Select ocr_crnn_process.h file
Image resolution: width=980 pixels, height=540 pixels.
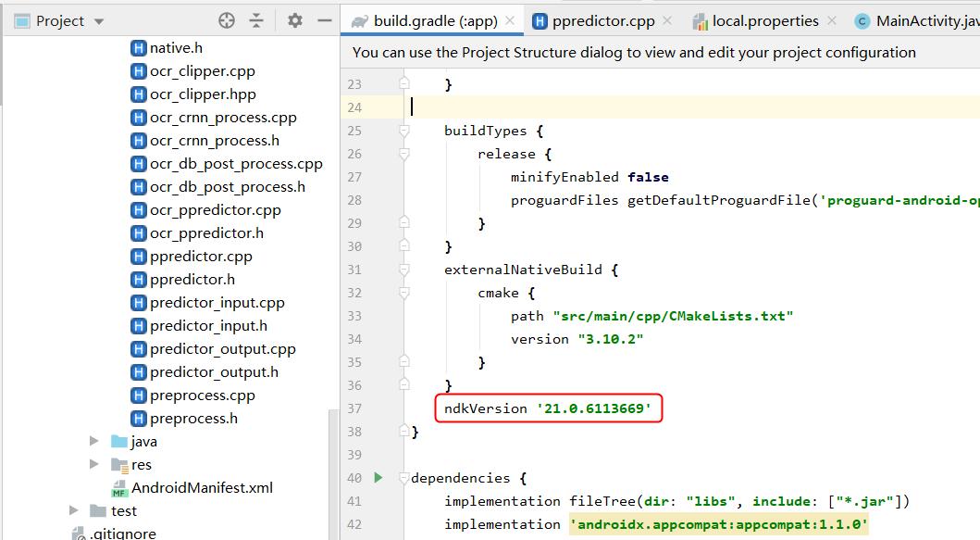click(x=215, y=141)
